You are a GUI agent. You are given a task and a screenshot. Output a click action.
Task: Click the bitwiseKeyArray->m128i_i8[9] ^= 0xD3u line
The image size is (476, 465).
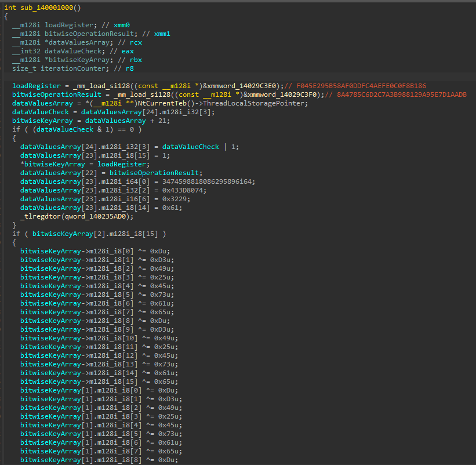tap(97, 330)
